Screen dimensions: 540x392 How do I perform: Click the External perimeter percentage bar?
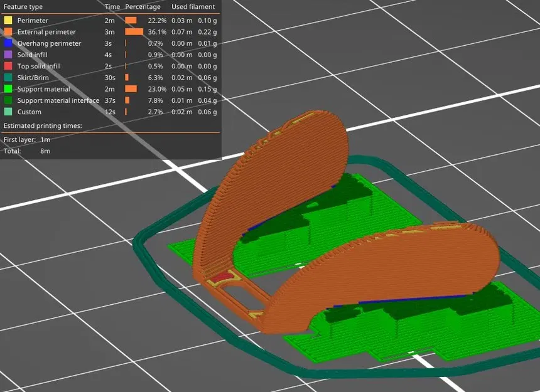click(134, 31)
